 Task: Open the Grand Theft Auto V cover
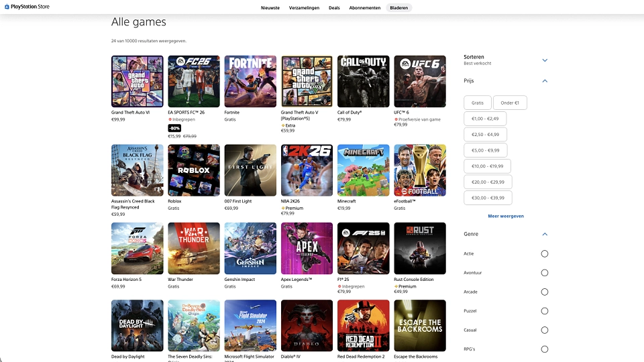[307, 82]
